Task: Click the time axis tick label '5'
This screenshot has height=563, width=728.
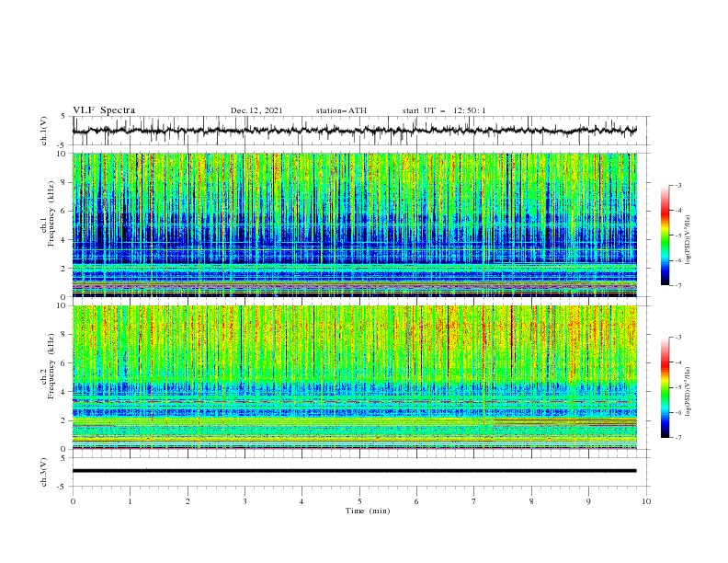Action: (x=359, y=501)
